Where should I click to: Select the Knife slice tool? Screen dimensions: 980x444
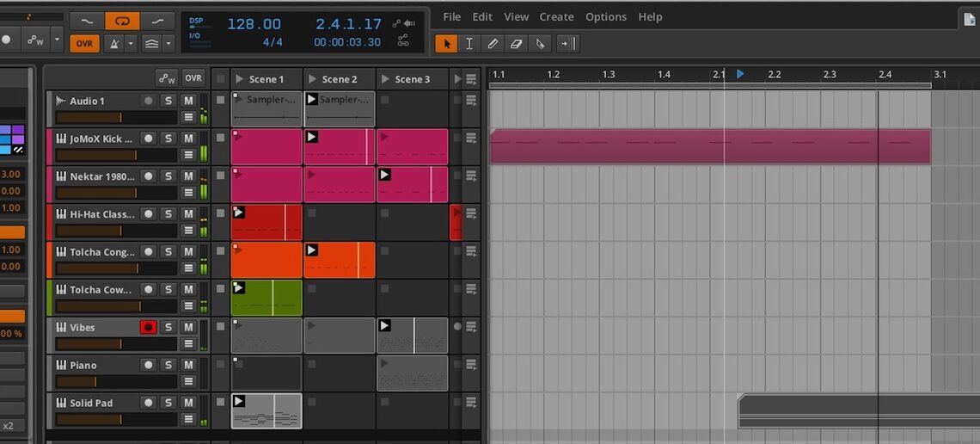click(540, 43)
